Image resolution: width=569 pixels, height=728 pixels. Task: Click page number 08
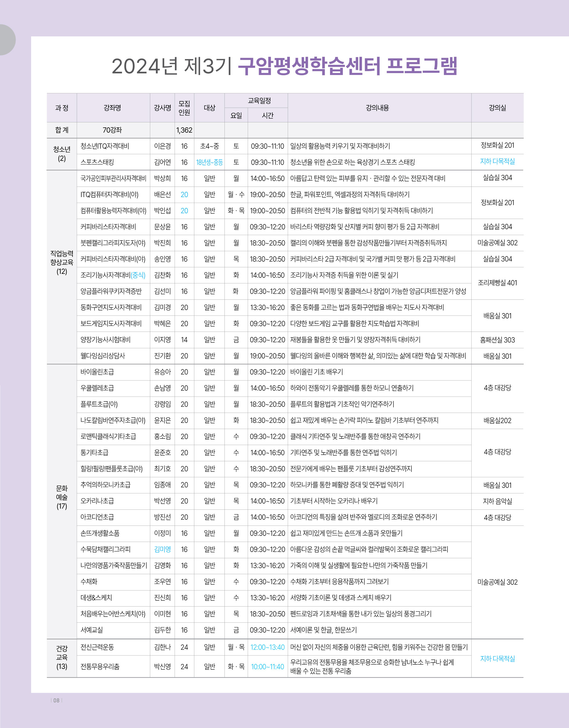pos(56,701)
